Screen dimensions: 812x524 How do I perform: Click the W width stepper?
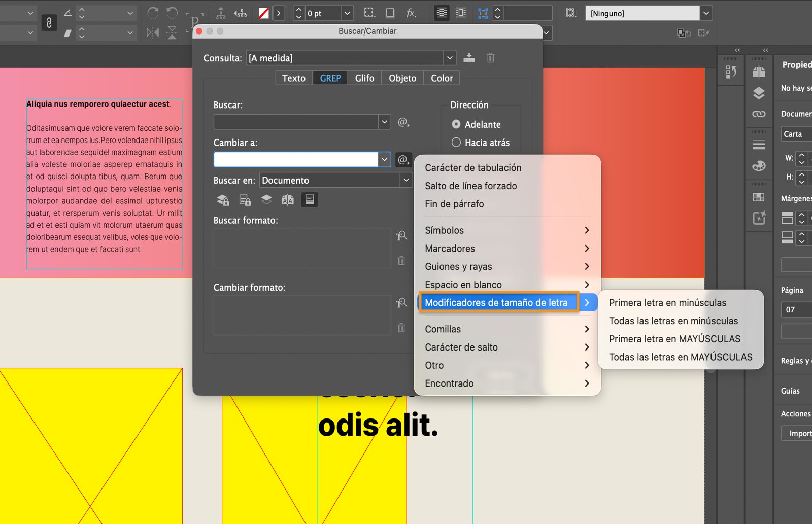[x=801, y=158]
